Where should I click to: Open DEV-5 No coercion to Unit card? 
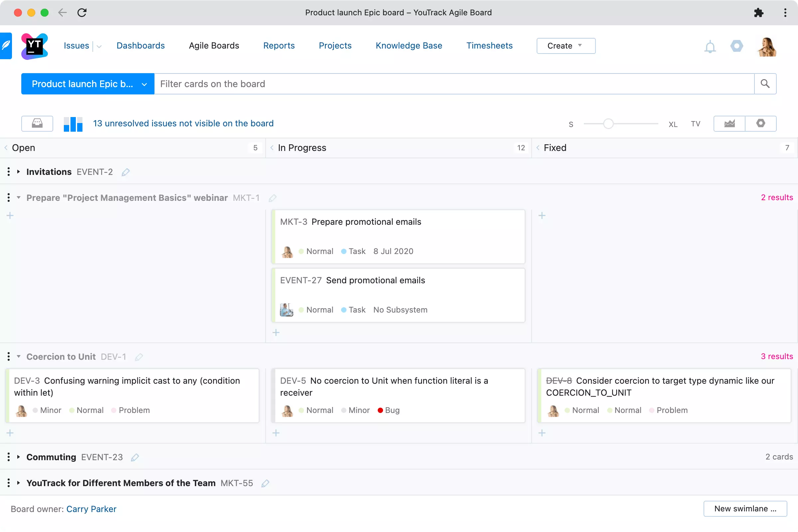click(x=398, y=395)
